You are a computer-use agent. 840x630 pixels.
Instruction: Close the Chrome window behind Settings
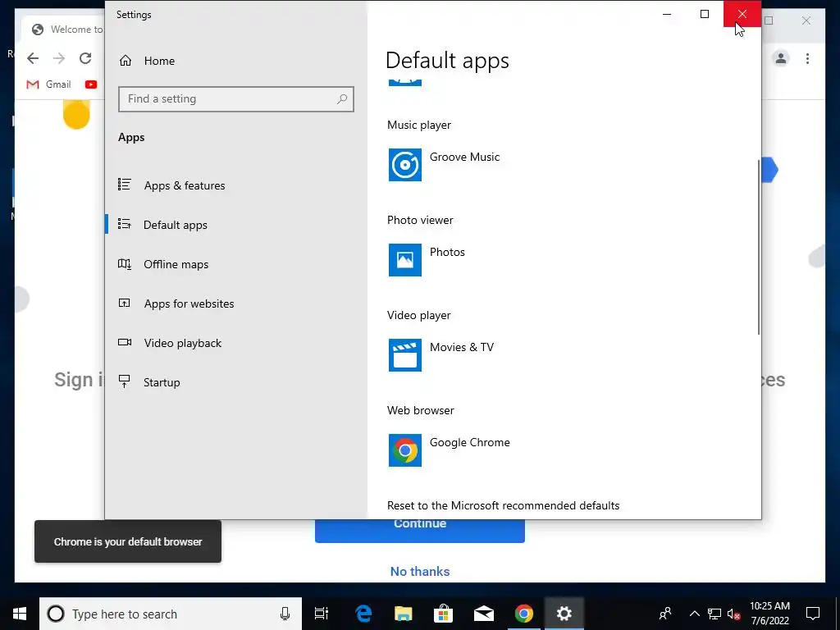click(x=806, y=21)
